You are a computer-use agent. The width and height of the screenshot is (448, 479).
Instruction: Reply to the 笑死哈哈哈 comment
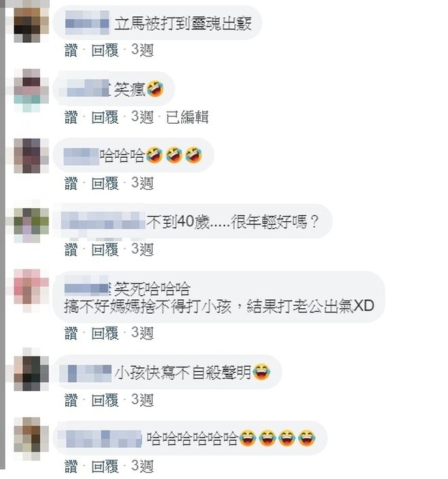[x=105, y=333]
